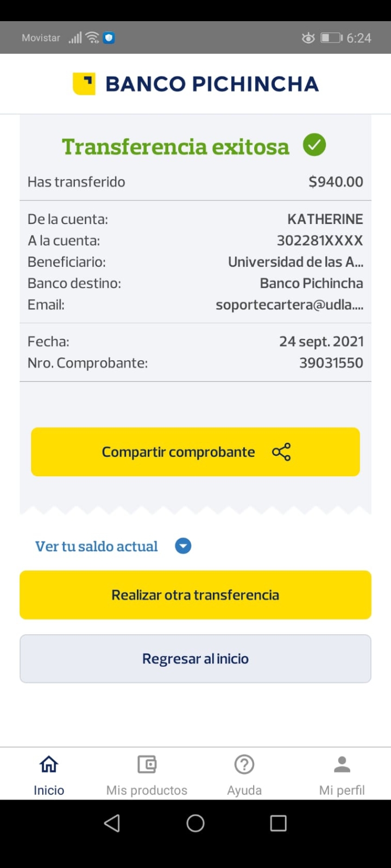Open the Ver tu saldo actual link
Viewport: 391px width, 868px height.
click(97, 546)
